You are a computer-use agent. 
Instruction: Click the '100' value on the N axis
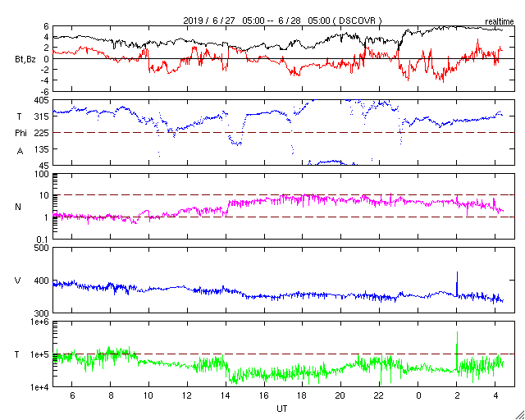(42, 174)
